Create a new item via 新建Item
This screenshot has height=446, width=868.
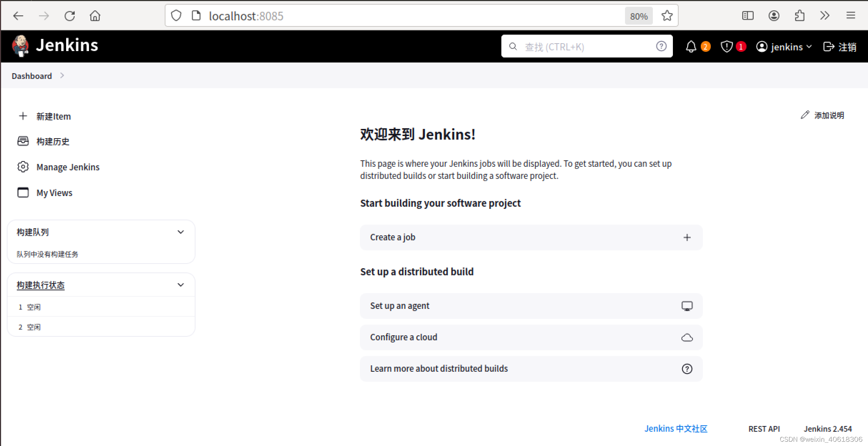point(54,116)
